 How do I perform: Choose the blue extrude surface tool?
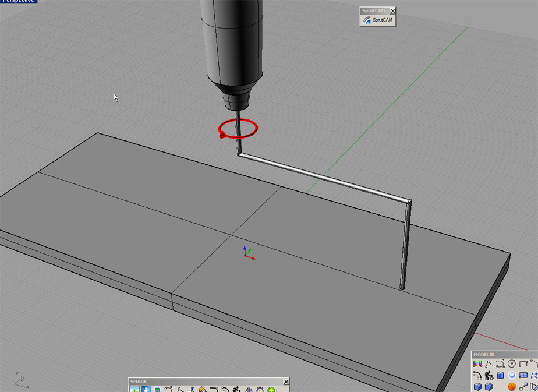(500, 376)
